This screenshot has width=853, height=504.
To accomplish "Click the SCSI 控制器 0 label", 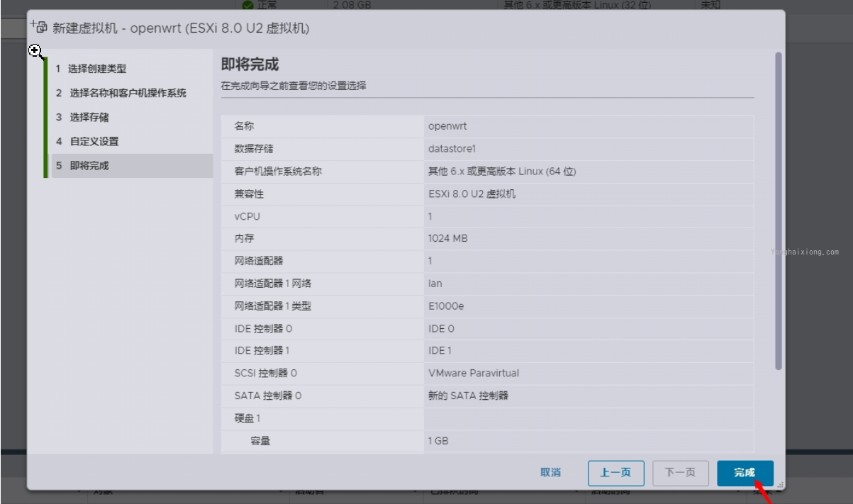I will click(x=266, y=374).
